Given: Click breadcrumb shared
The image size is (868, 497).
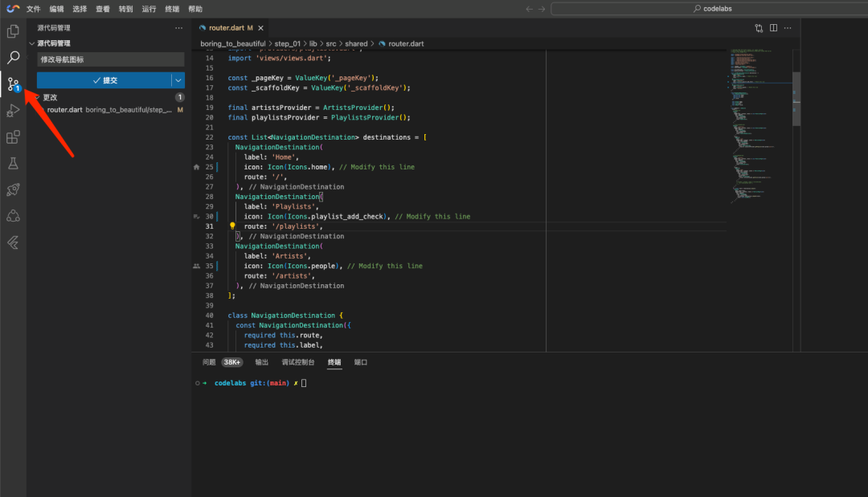Looking at the screenshot, I should (x=357, y=43).
